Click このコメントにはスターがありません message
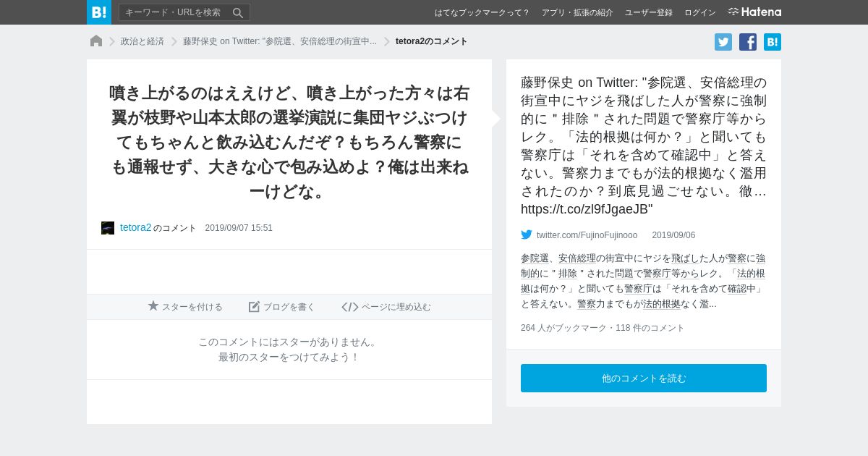 [289, 342]
